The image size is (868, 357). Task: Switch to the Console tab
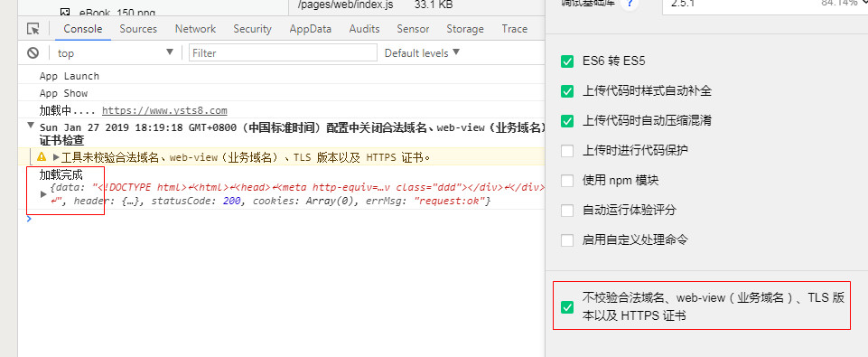83,29
